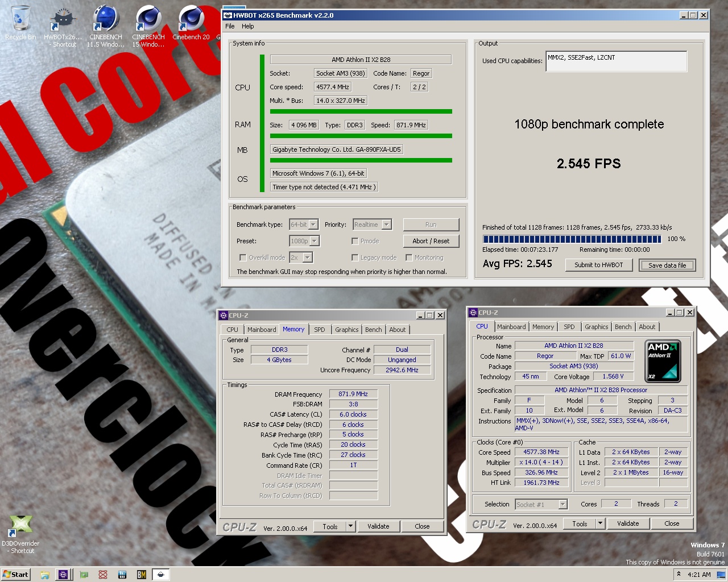Click the Used CPU capabilities text box

[616, 61]
